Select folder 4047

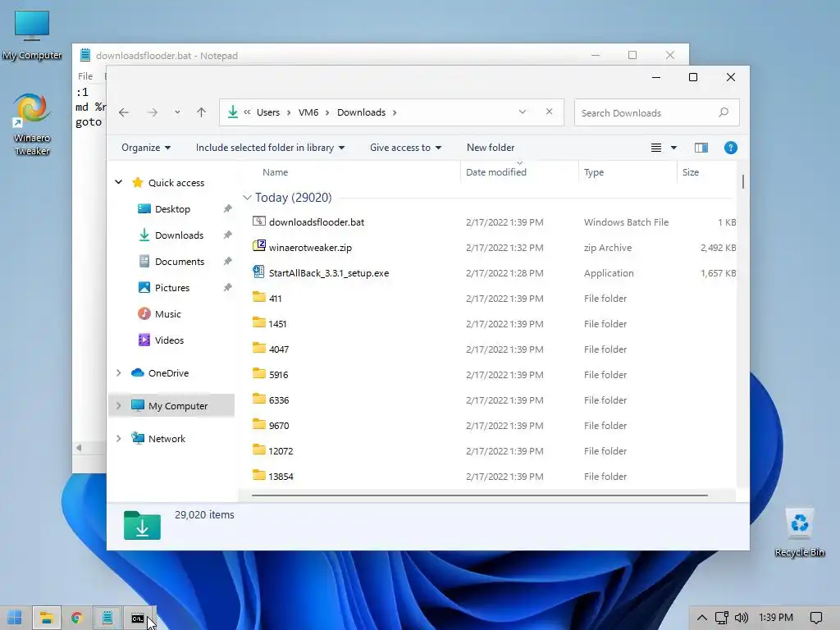click(x=279, y=349)
